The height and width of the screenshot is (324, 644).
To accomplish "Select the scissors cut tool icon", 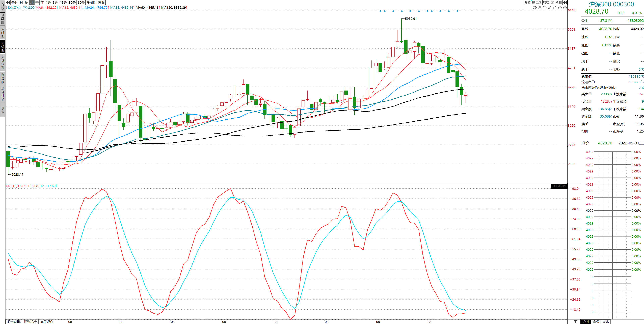I will coord(550,8).
